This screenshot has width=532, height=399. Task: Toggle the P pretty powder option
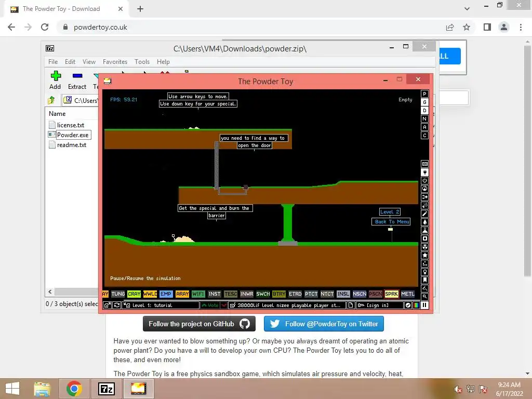point(424,94)
